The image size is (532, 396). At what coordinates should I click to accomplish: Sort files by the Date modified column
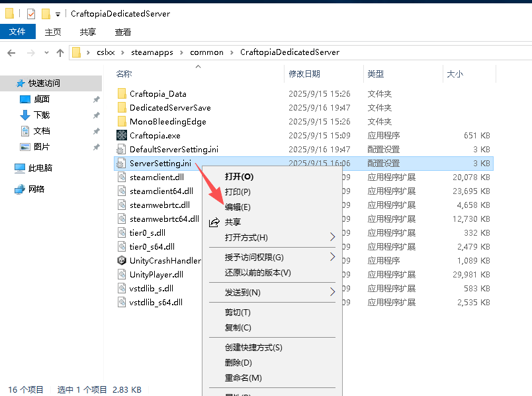tap(304, 74)
